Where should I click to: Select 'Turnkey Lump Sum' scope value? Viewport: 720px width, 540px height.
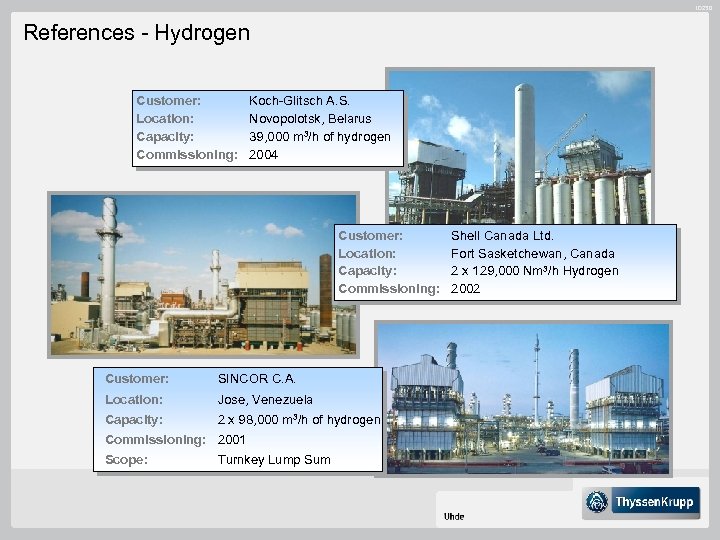274,460
